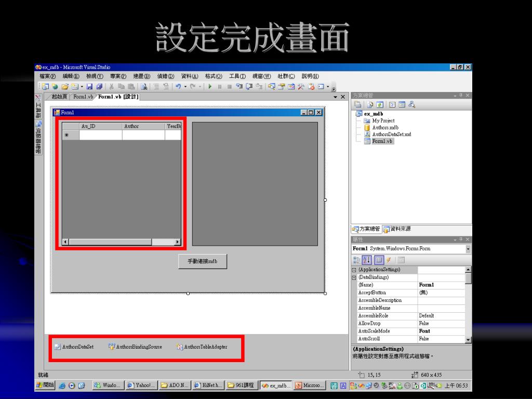Click the Events lightning icon in Properties
This screenshot has height=399, width=532.
pyautogui.click(x=389, y=260)
